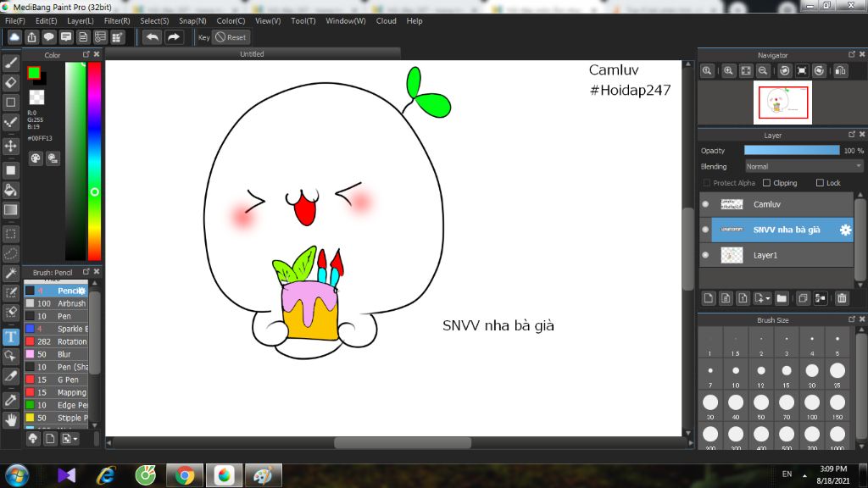
Task: Click Navigator zoom out icon
Action: click(x=763, y=71)
